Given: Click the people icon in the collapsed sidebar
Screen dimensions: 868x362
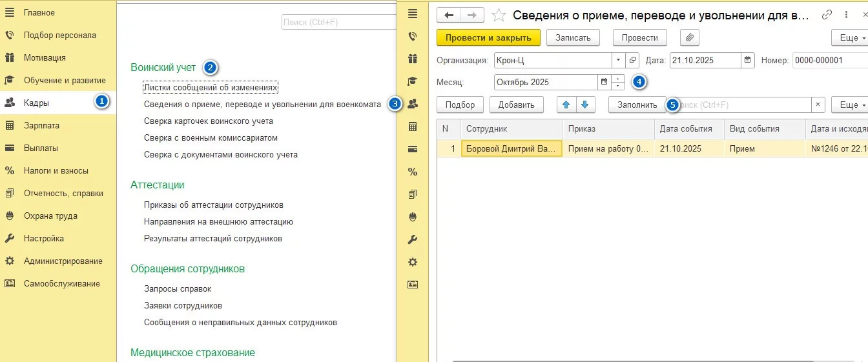Looking at the screenshot, I should click(413, 103).
